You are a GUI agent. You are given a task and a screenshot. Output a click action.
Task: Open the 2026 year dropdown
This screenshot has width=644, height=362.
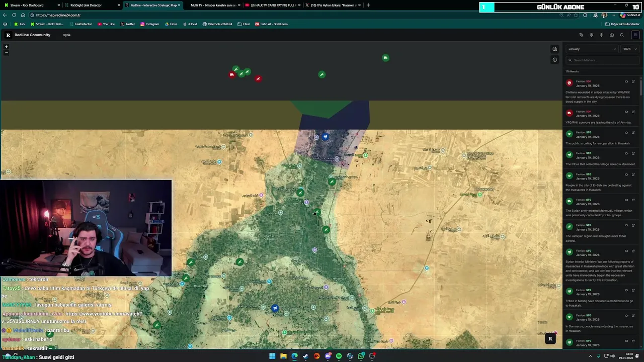[x=630, y=49]
